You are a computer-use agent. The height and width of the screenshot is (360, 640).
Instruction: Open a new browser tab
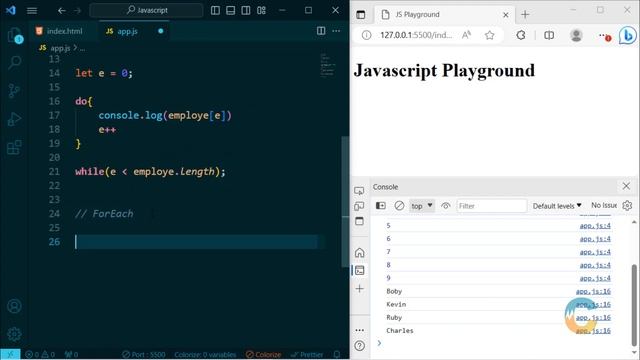pyautogui.click(x=525, y=15)
